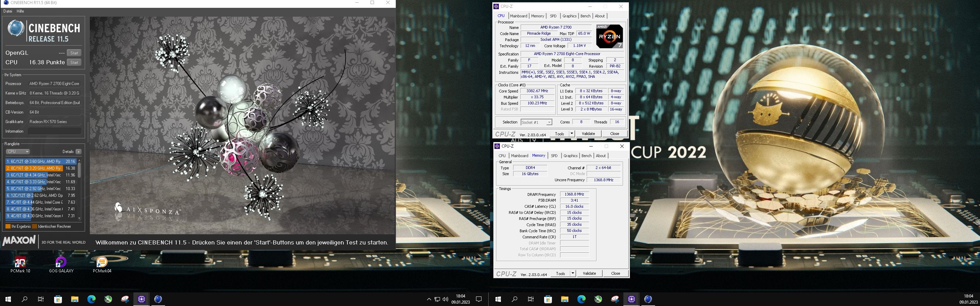
Task: Start the OpenGL benchmark
Action: (74, 53)
